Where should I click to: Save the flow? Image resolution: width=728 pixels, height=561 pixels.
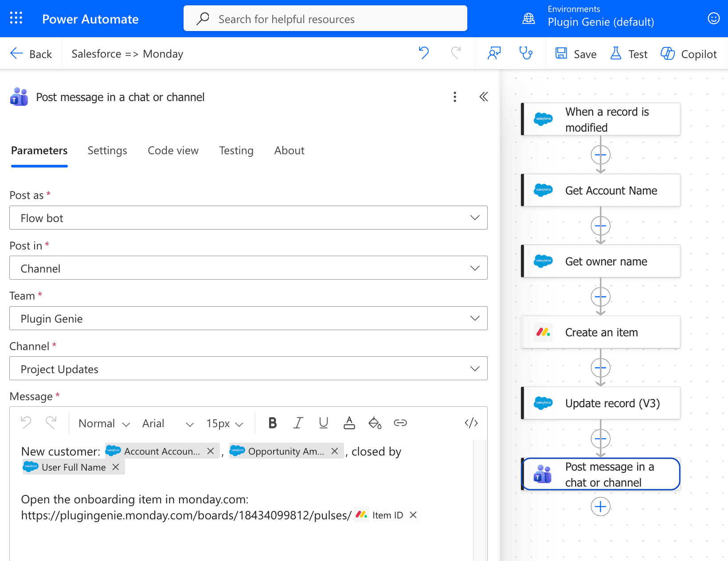(x=576, y=54)
